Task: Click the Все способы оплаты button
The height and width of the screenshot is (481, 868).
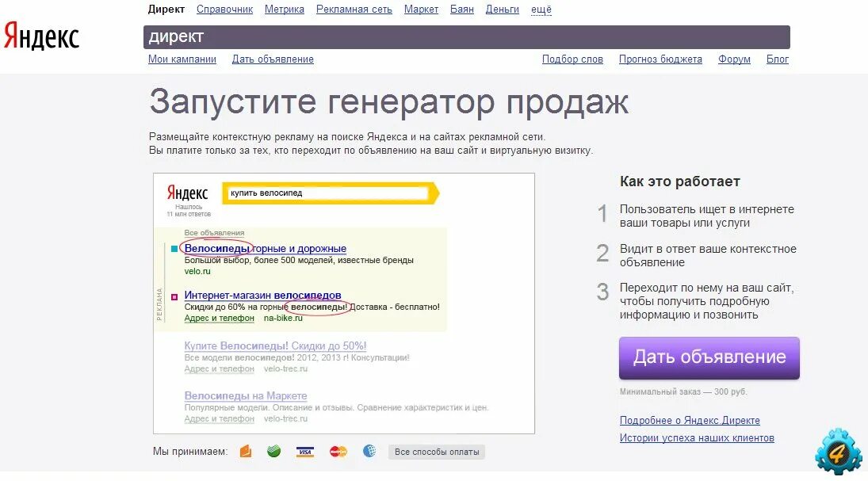Action: (437, 452)
